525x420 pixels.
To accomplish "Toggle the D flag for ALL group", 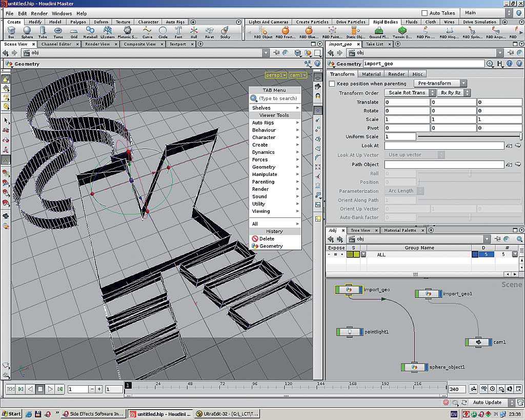I will coord(475,254).
